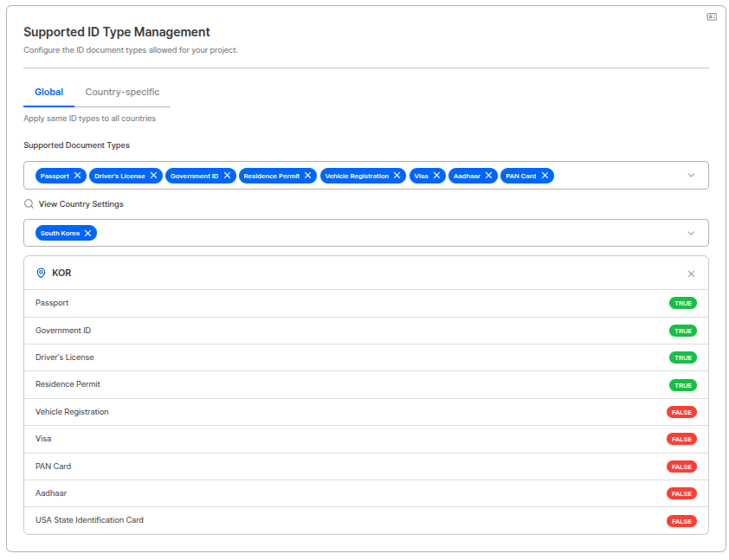Switch to the Country-specific tab
The height and width of the screenshot is (560, 729).
(122, 92)
